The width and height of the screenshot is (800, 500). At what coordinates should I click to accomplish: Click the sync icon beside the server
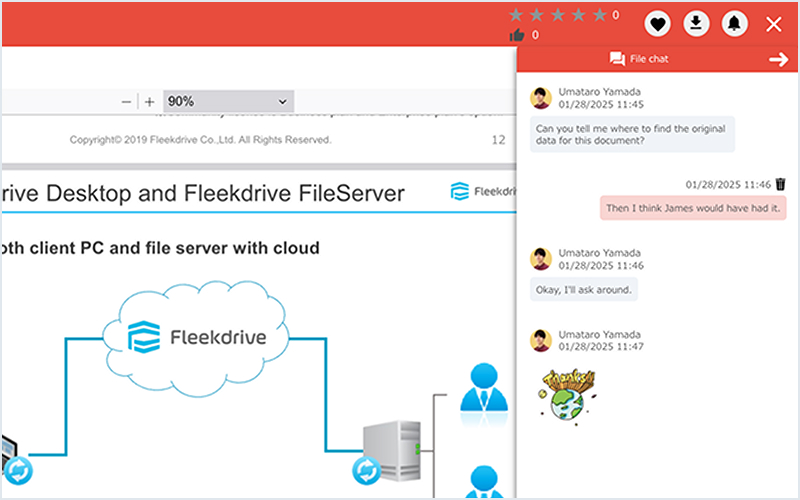tap(367, 470)
